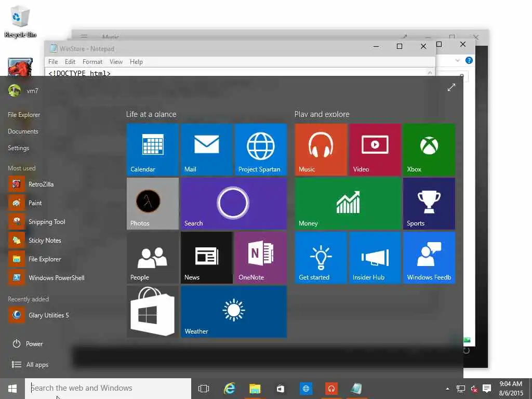Open the Store shopping bag tile

coord(152,312)
